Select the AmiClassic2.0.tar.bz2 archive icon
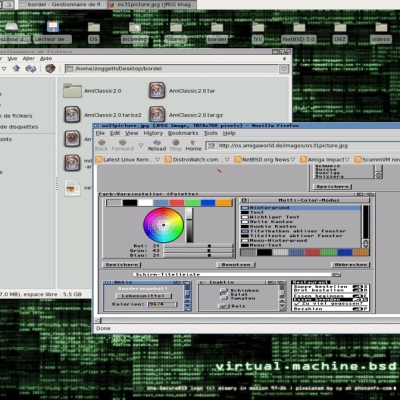Viewport: 400px width, 400px height. (72, 115)
